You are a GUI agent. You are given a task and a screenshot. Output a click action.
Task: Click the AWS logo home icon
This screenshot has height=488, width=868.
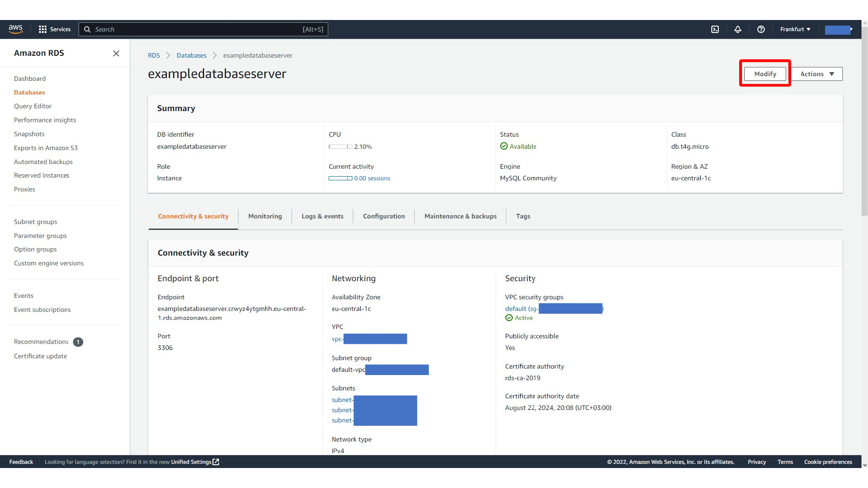tap(15, 29)
